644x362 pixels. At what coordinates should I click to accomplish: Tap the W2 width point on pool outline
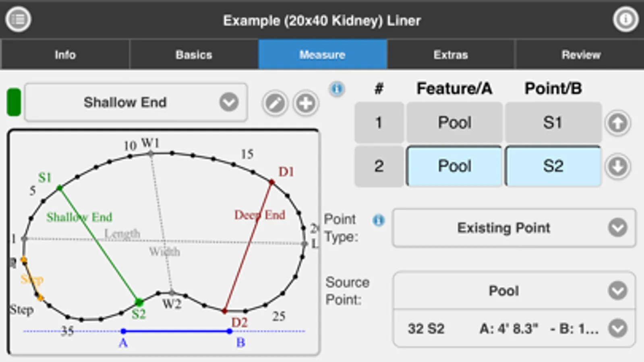pyautogui.click(x=172, y=292)
